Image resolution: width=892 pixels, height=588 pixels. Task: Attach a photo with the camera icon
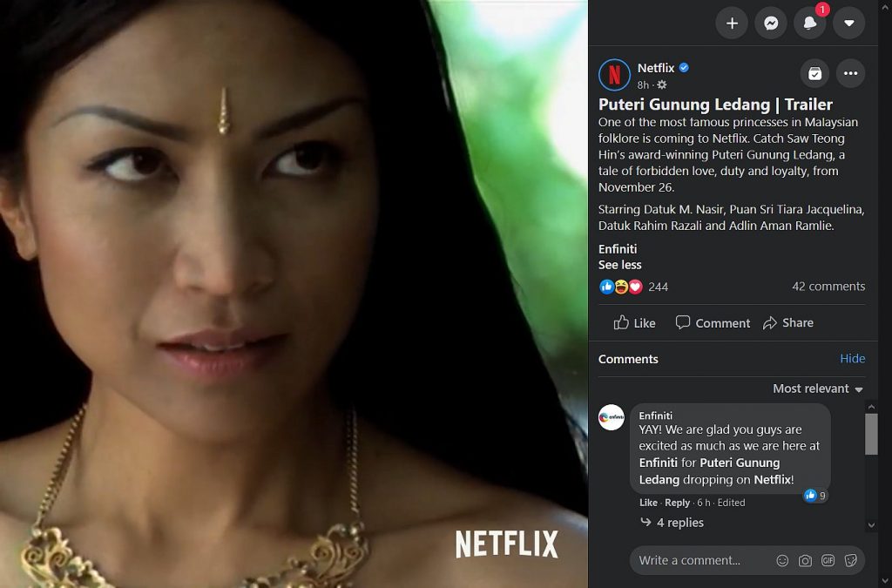tap(805, 561)
